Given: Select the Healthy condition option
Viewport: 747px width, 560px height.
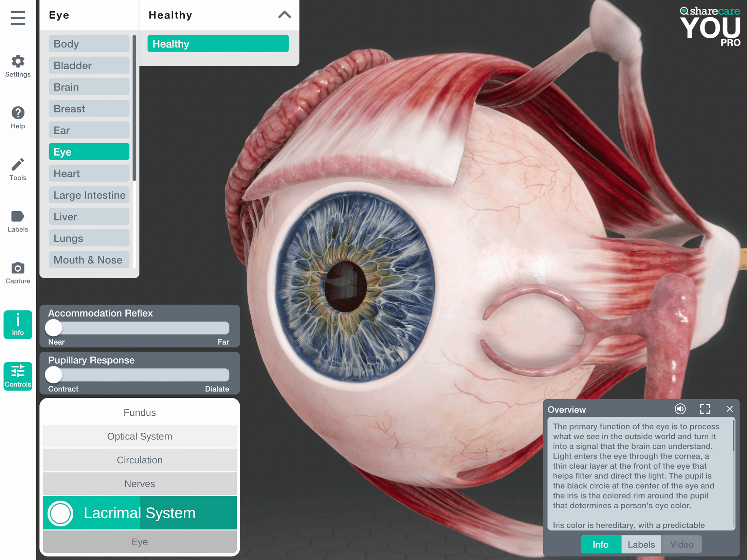Looking at the screenshot, I should (x=218, y=44).
